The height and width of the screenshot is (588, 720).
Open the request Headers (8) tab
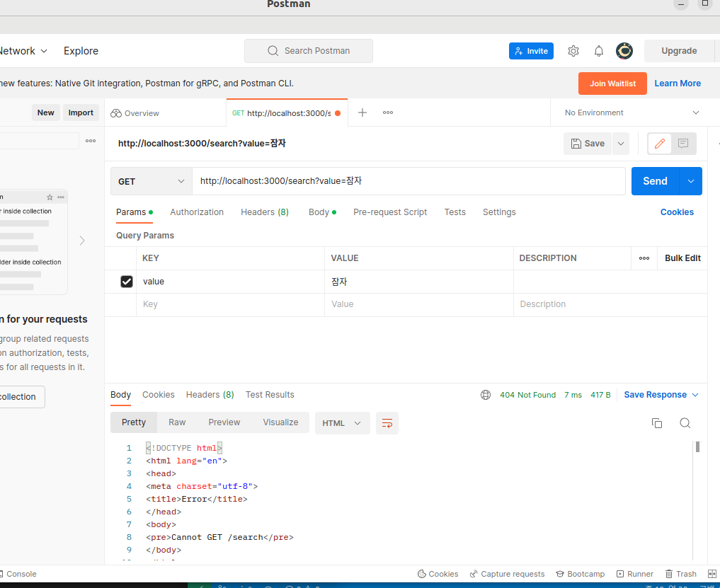[265, 212]
